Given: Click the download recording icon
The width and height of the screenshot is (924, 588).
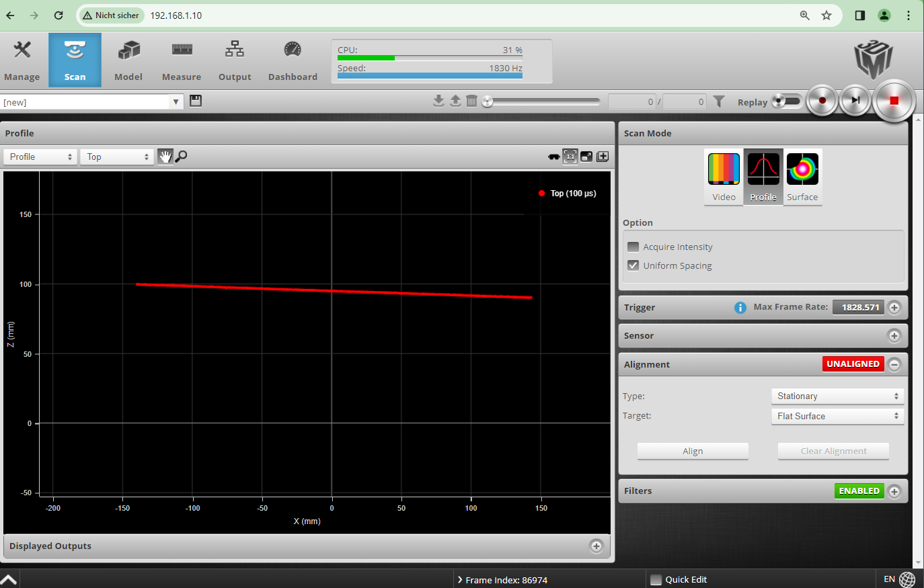Looking at the screenshot, I should coord(438,101).
